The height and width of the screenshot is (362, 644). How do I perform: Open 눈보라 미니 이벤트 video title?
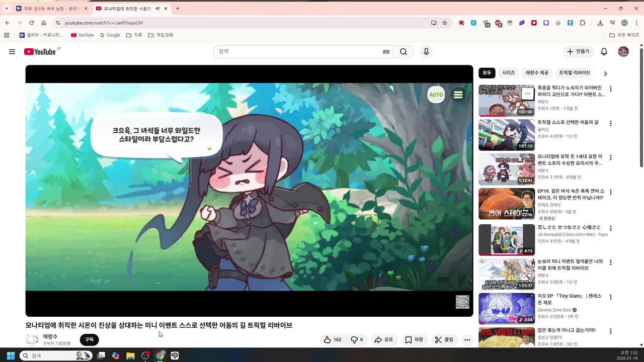(570, 265)
